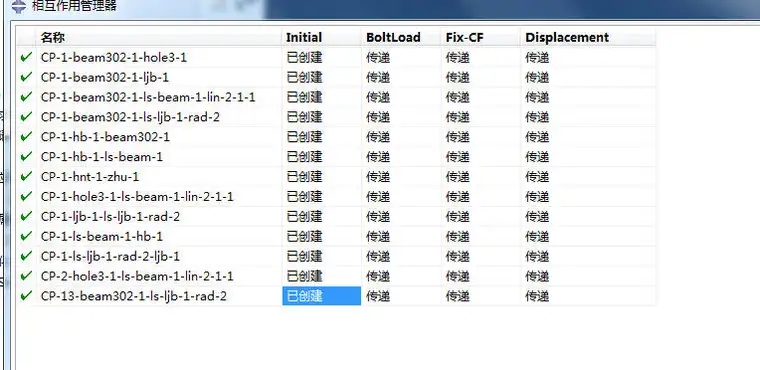Select interaction CP-2-hole3-1-ls-beam-1-lin-2-1-1
The image size is (760, 370).
[137, 276]
